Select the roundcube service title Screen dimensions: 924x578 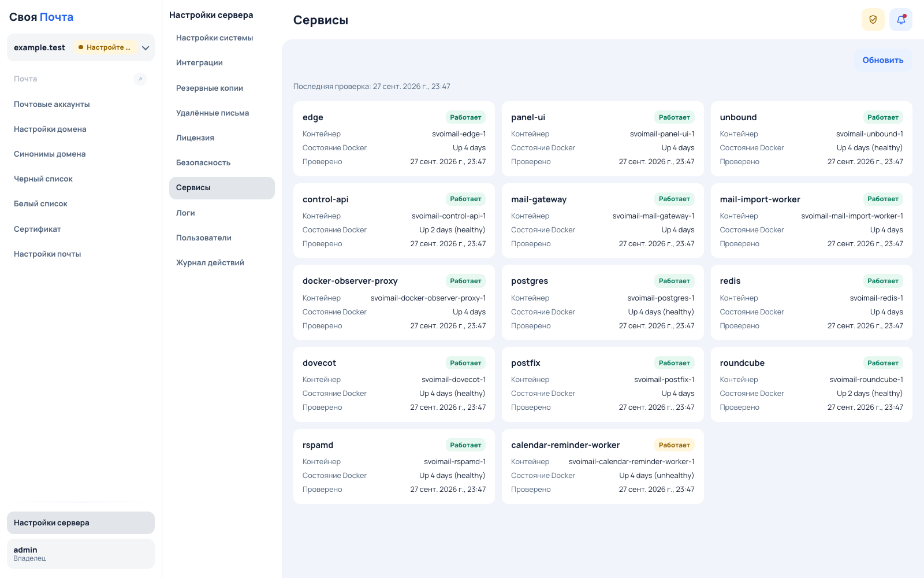(742, 363)
